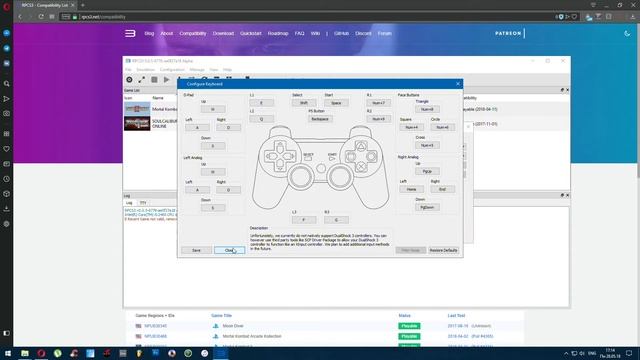Open Configuration menu in RPCS3 window
Screen dimensions: 640x360
click(172, 70)
